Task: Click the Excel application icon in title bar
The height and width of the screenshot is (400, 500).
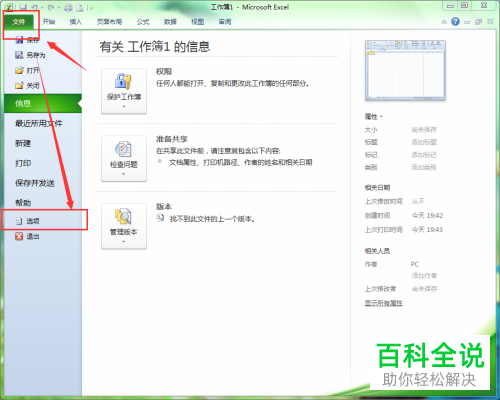Action: [9, 7]
